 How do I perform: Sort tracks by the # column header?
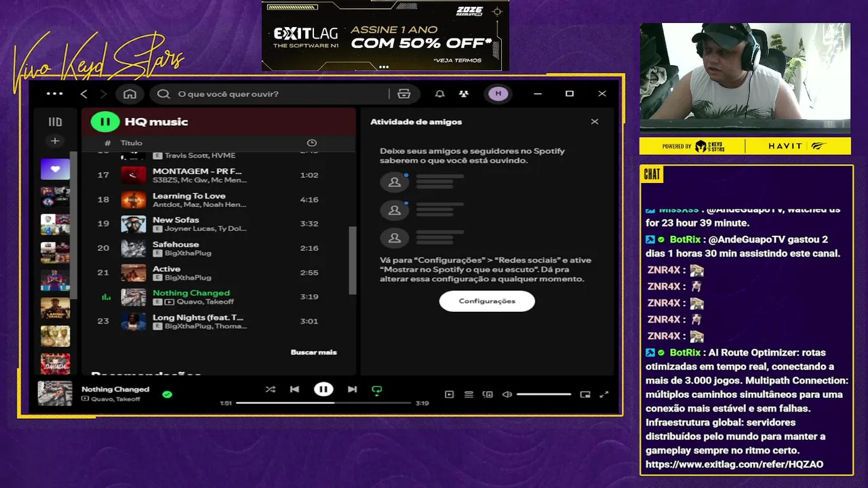pos(107,143)
